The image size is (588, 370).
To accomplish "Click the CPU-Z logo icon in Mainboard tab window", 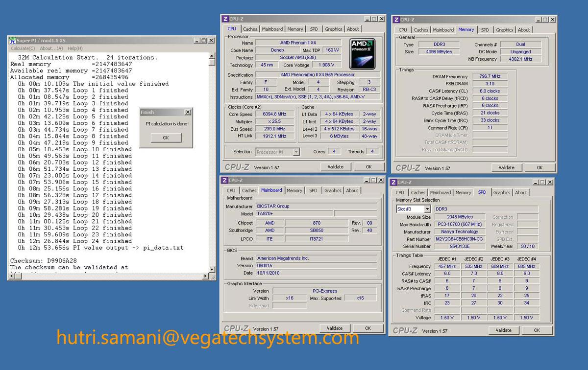I will click(224, 180).
